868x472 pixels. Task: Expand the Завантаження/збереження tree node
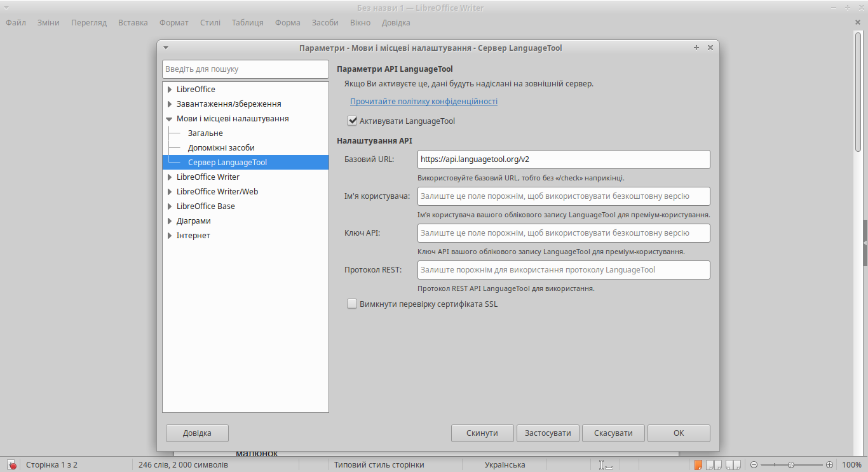click(170, 104)
